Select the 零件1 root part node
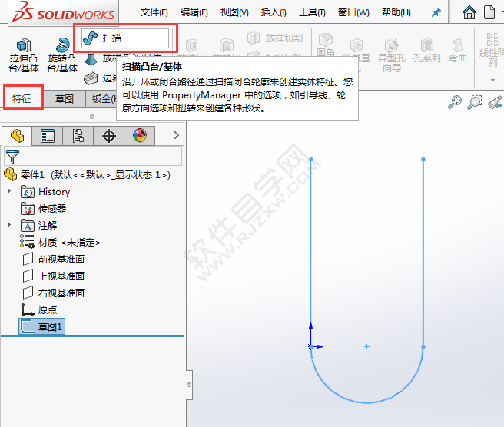 [x=87, y=175]
